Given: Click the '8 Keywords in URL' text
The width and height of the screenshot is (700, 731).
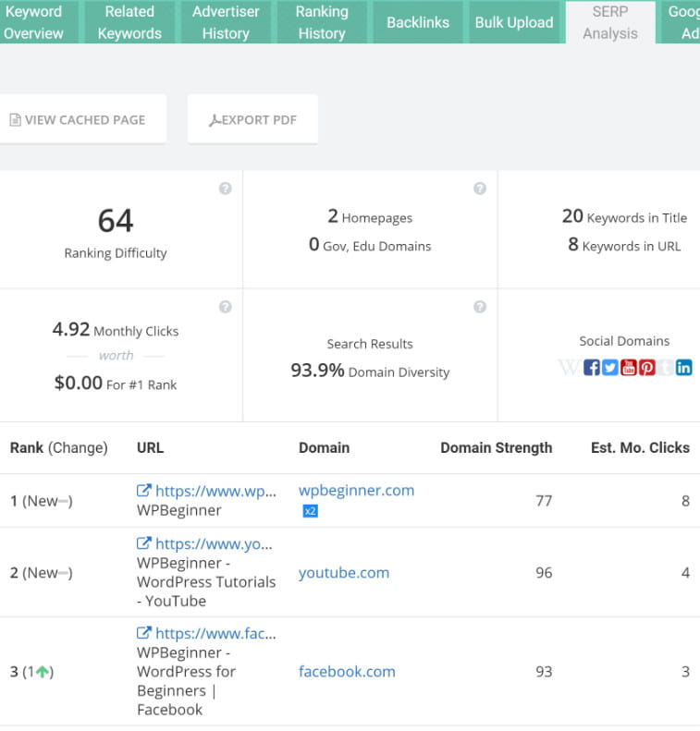Looking at the screenshot, I should 624,245.
